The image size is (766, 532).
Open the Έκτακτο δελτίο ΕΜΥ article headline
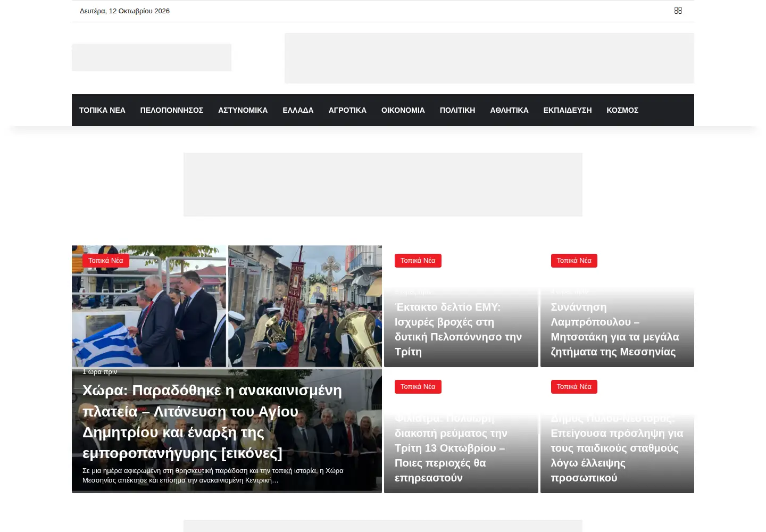[458, 329]
